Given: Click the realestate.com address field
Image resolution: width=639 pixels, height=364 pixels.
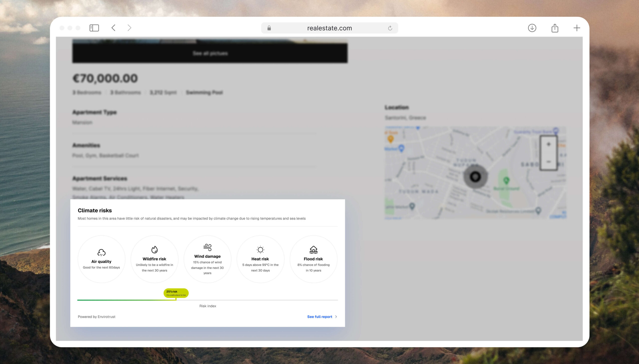Looking at the screenshot, I should click(x=329, y=28).
